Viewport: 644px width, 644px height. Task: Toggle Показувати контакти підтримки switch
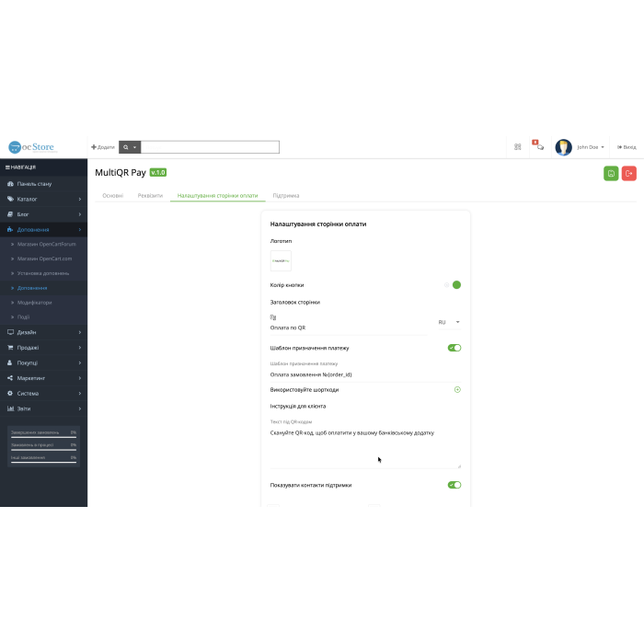454,485
